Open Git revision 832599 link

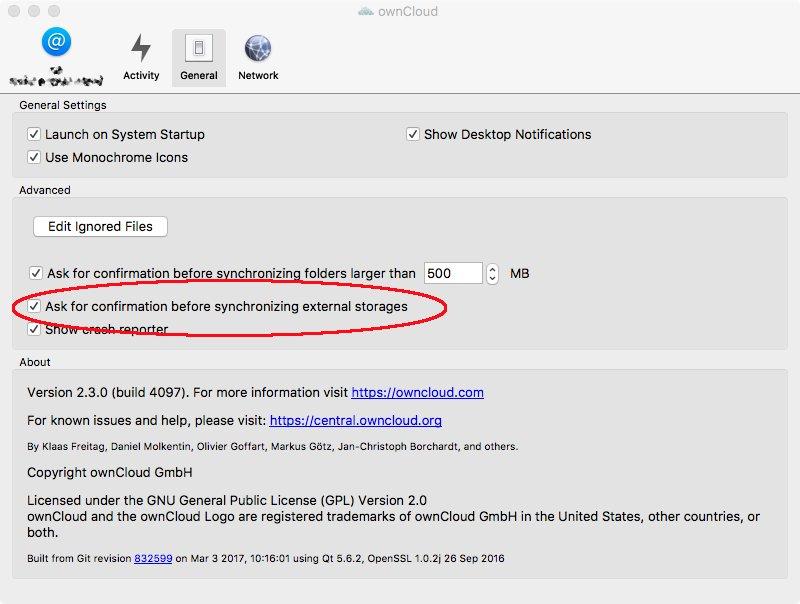[153, 559]
